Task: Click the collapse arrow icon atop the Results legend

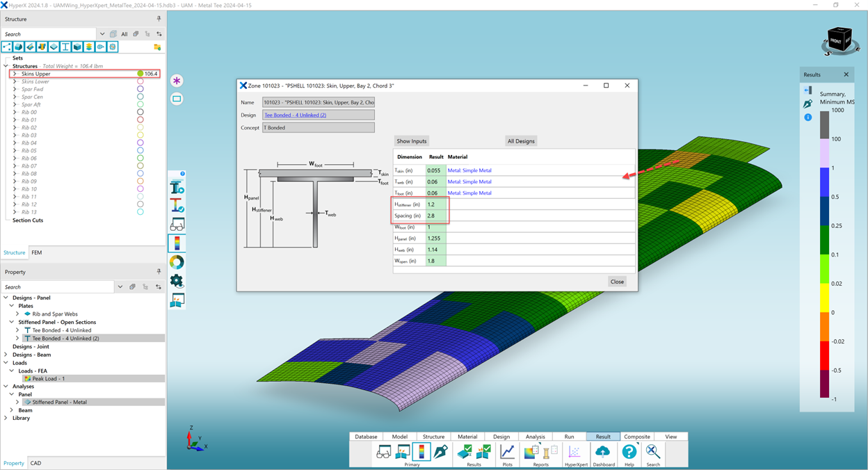Action: pos(807,90)
